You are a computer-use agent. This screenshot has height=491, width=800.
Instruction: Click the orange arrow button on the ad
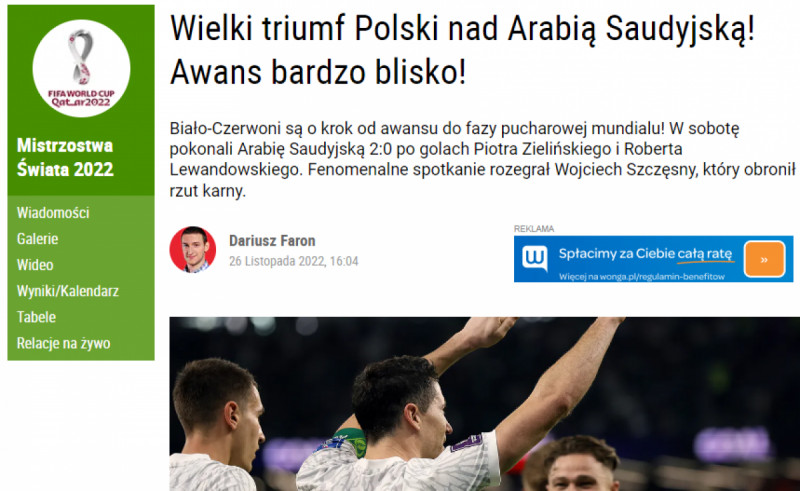(x=764, y=259)
